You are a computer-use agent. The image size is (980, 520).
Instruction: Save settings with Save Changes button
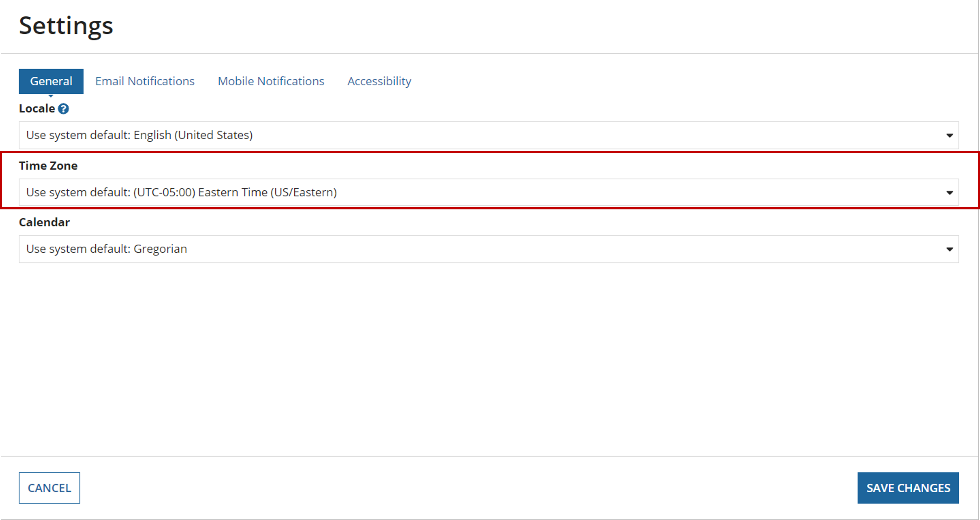point(908,488)
